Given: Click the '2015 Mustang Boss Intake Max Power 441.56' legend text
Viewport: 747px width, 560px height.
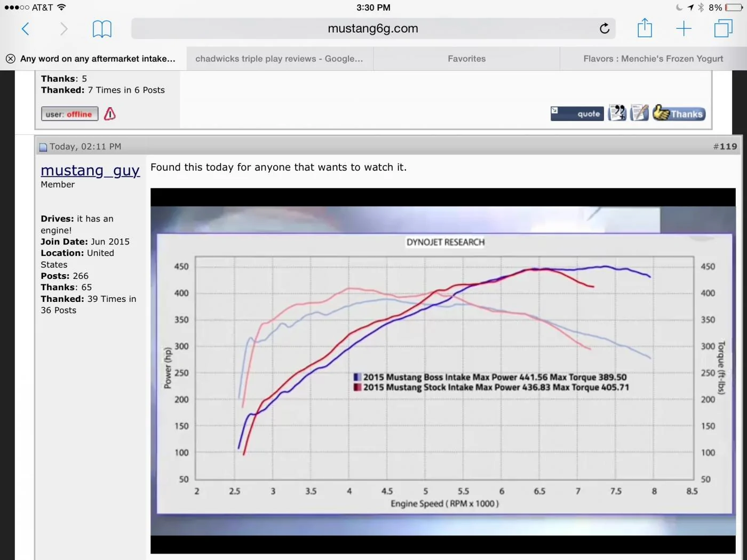Looking at the screenshot, I should point(495,377).
